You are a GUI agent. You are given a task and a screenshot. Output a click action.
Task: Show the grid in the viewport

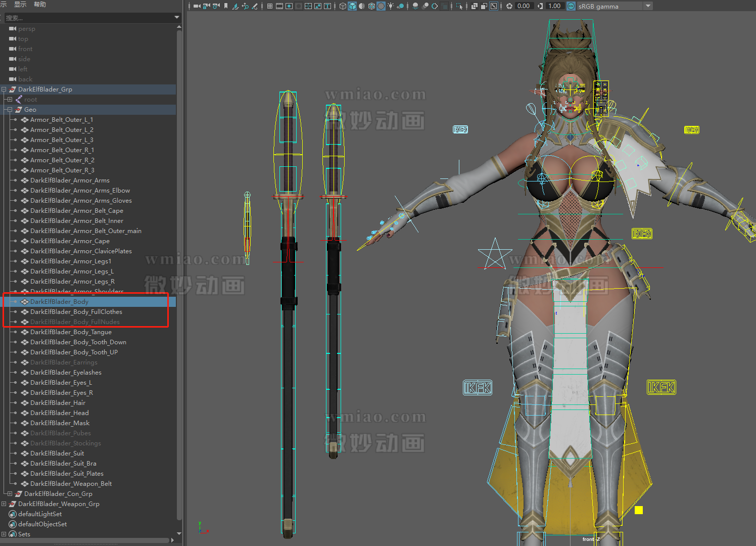click(x=269, y=6)
